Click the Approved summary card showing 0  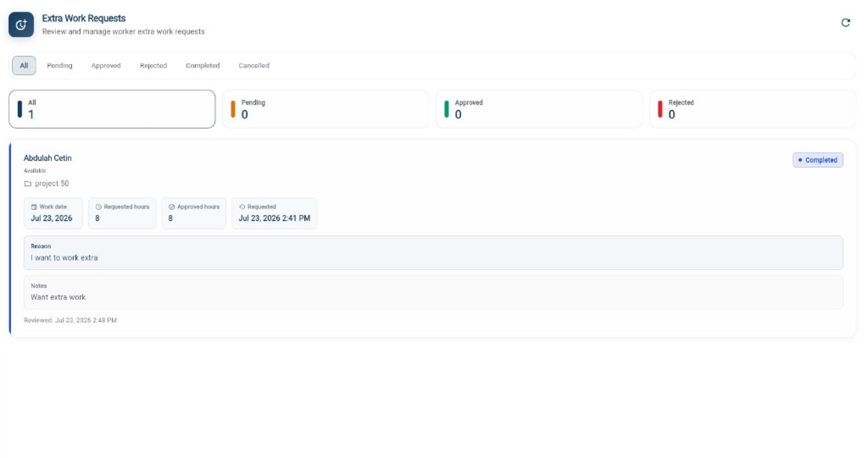539,109
